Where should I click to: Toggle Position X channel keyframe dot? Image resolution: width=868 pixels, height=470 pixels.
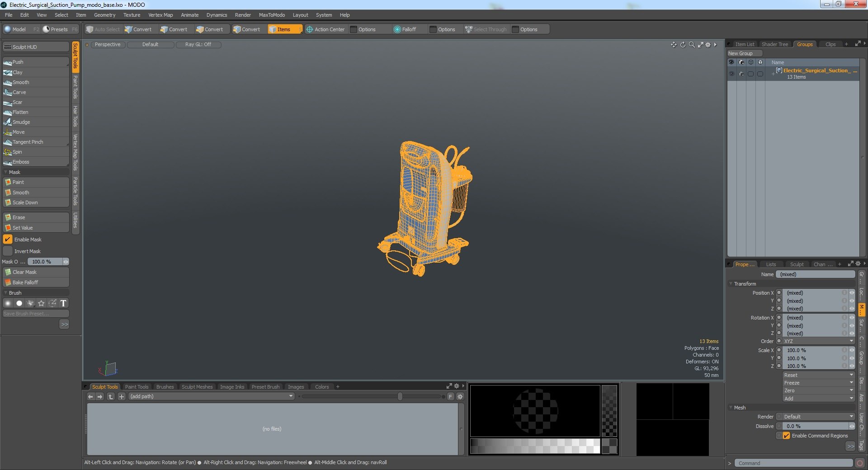(x=779, y=293)
